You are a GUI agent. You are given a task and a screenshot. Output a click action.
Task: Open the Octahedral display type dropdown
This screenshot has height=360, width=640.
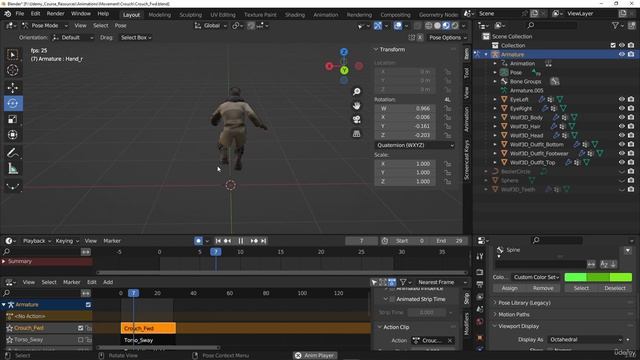tap(586, 340)
